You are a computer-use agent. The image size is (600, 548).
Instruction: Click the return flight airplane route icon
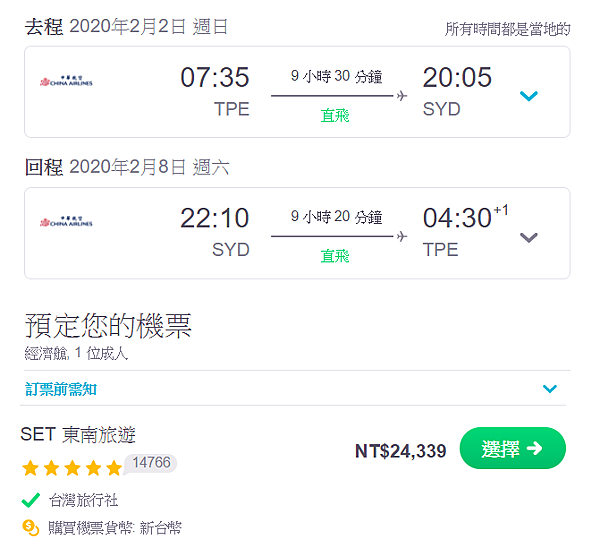pyautogui.click(x=402, y=237)
